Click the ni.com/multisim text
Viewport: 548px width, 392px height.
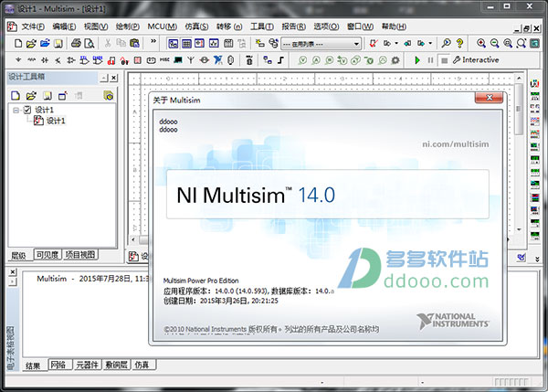coord(456,144)
